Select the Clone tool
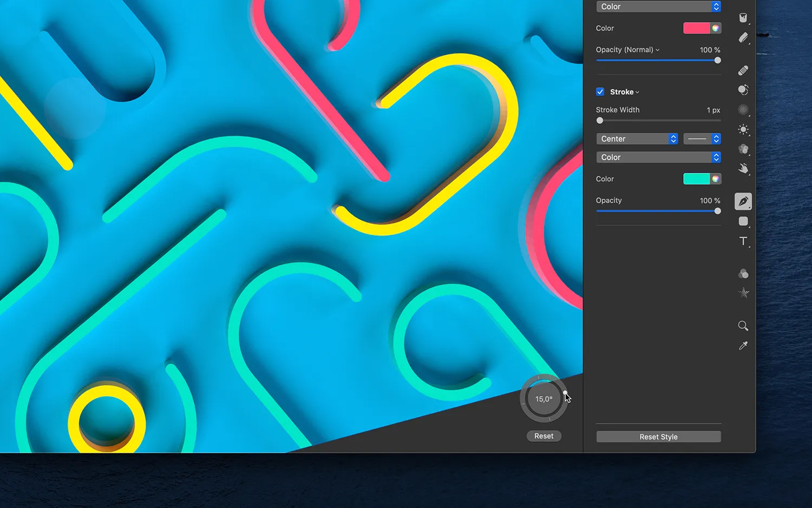This screenshot has width=812, height=508. [743, 89]
